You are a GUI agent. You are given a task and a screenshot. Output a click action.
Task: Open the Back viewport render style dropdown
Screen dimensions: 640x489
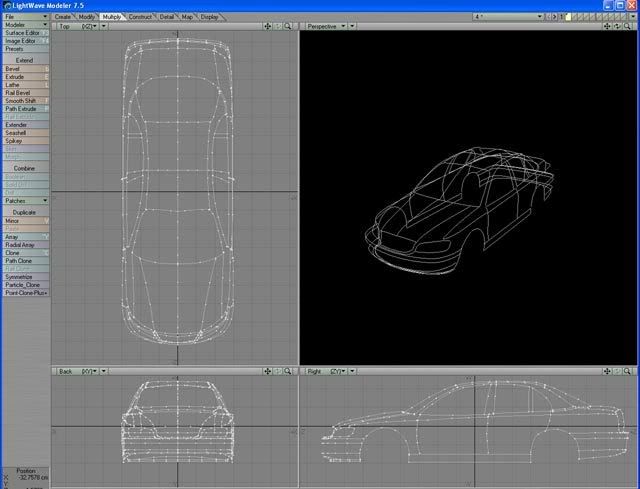(x=104, y=371)
